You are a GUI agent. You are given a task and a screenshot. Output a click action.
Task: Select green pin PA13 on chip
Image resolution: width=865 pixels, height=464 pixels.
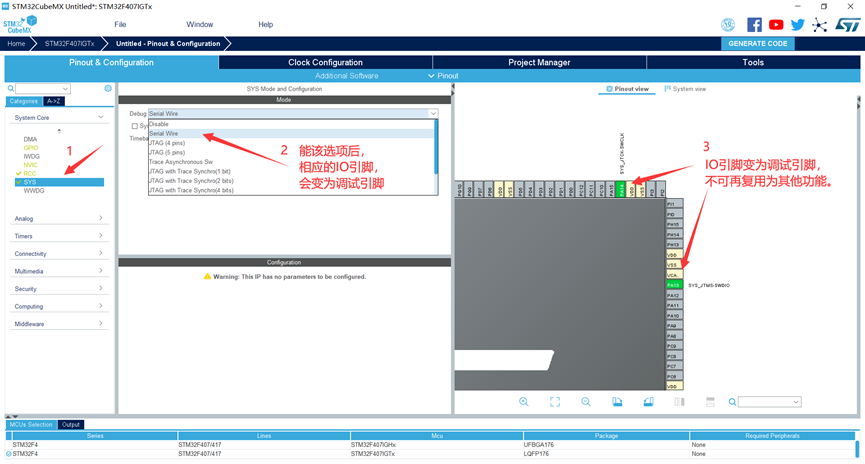coord(673,285)
